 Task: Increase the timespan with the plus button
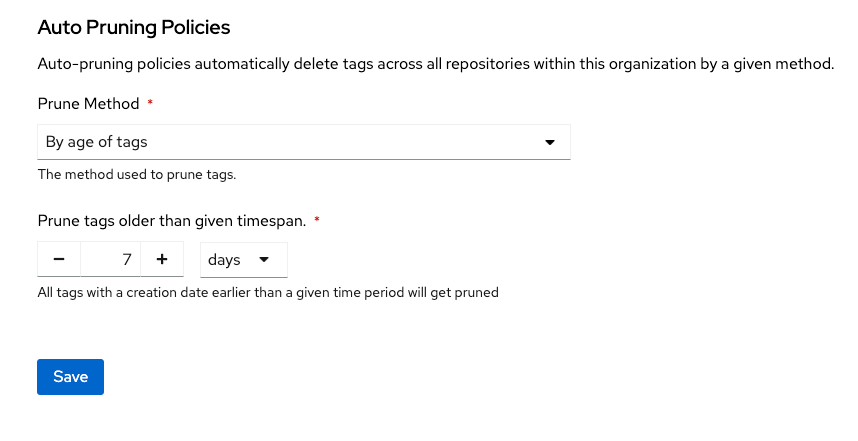coord(162,260)
